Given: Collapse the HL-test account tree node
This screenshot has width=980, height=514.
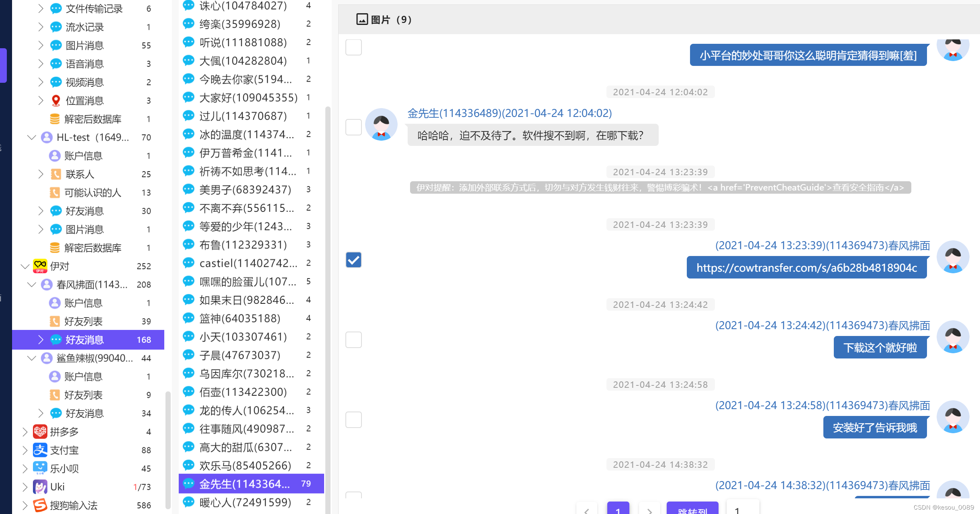Looking at the screenshot, I should tap(32, 137).
